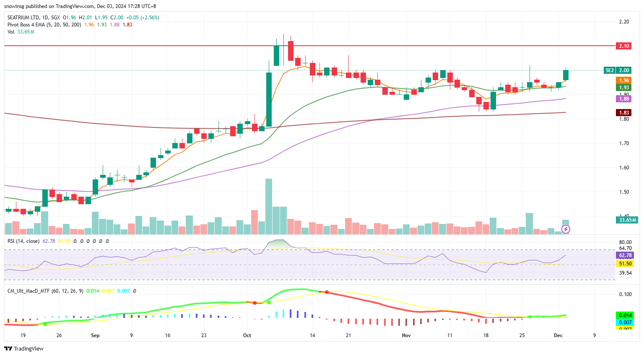Click the L1.95 low value in the legend
This screenshot has height=356, width=644.
(101, 18)
